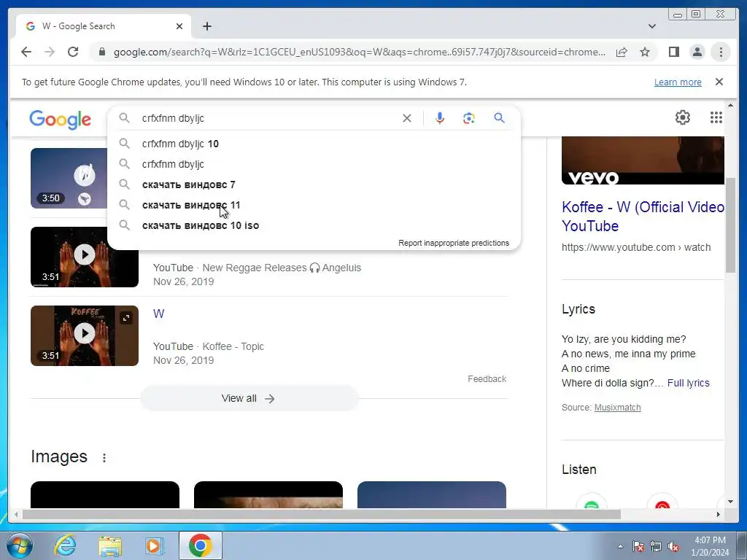Choose suggestion crfxfnm dbyljc 10
Screen dimensions: 747x560
pos(314,144)
